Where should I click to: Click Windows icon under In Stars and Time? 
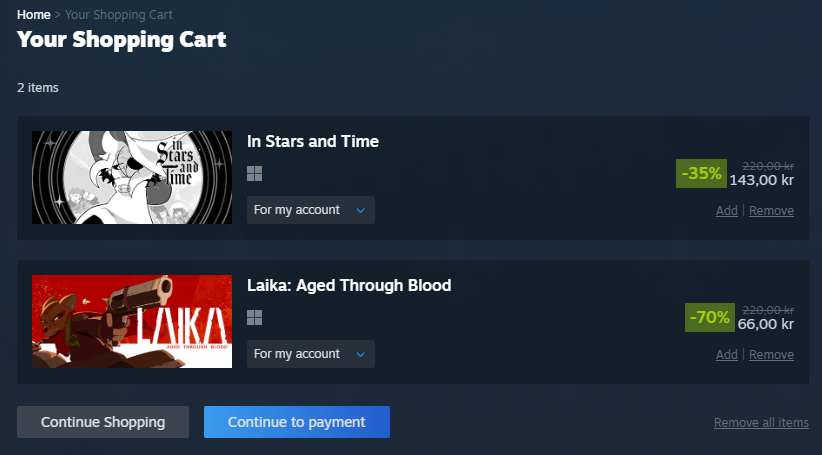pos(255,174)
